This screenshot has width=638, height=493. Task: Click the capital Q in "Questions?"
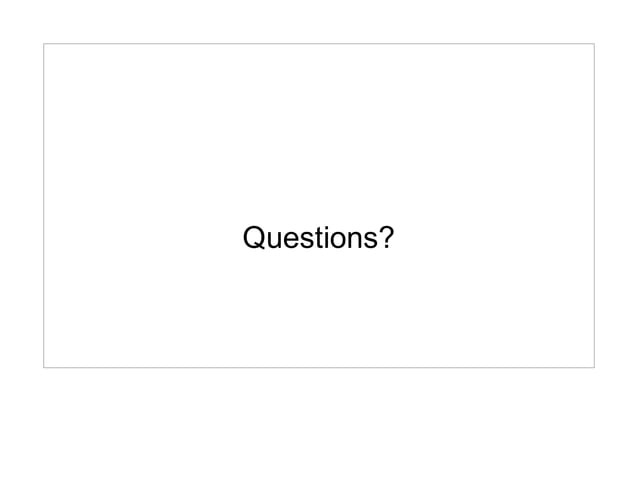(x=255, y=237)
